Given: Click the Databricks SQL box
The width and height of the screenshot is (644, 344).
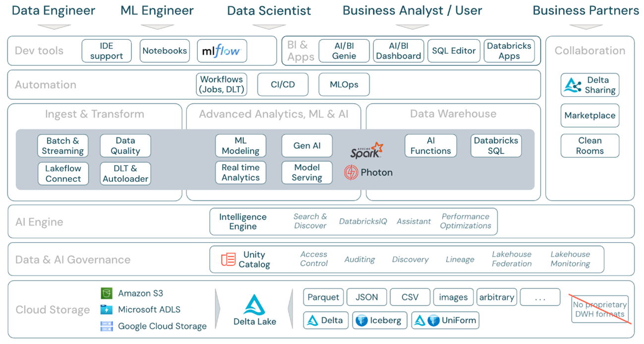Looking at the screenshot, I should (496, 146).
